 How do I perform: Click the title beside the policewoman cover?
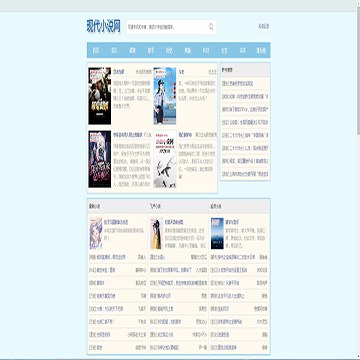[x=181, y=72]
